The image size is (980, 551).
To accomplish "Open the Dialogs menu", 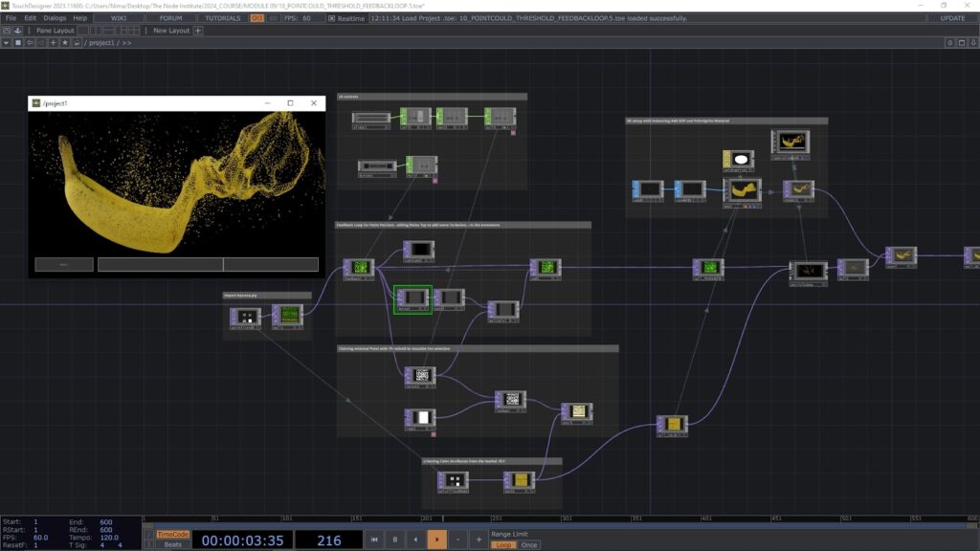I will tap(55, 18).
